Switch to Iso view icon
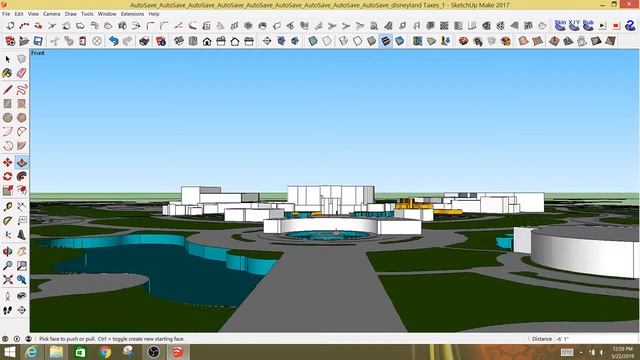Screen dimensions: 640x360 [x=179, y=41]
